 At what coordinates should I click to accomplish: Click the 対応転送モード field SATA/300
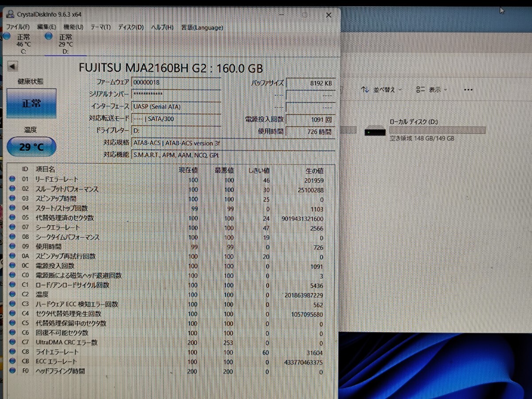click(x=176, y=118)
